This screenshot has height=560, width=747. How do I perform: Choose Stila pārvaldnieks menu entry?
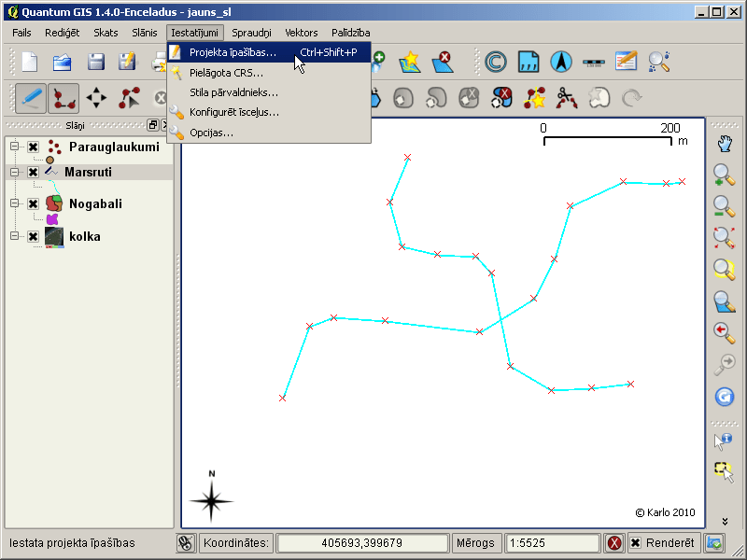click(269, 92)
